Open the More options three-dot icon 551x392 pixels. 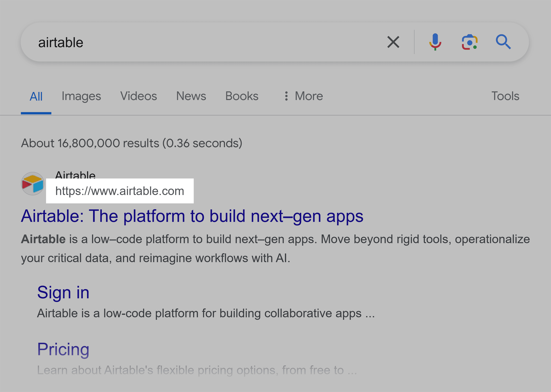(286, 96)
